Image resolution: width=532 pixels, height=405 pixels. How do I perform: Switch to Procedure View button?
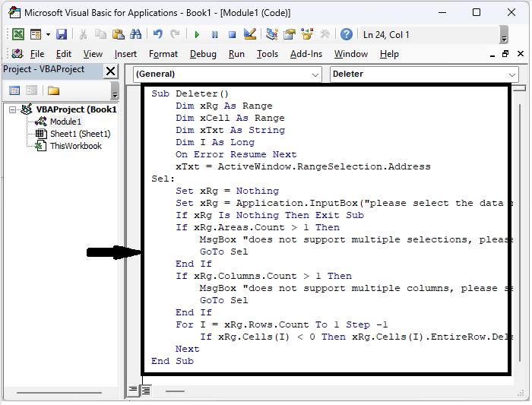pyautogui.click(x=133, y=391)
